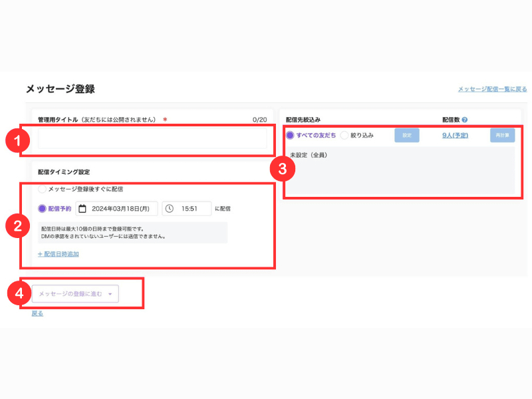
Task: Click the clock icon in time field
Action: (170, 209)
